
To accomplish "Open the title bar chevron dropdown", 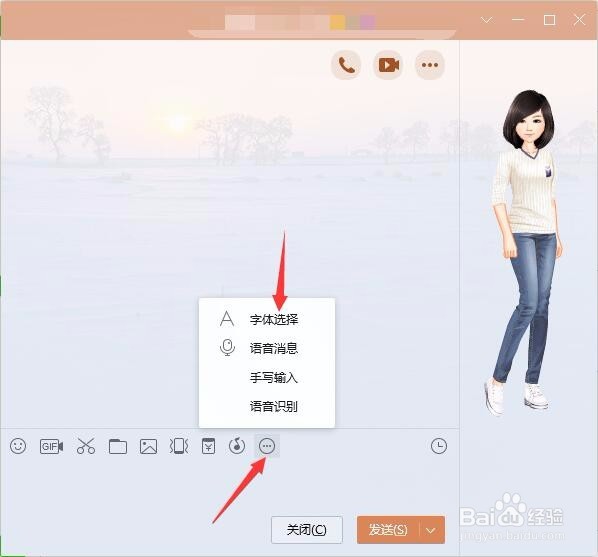I will coord(487,20).
